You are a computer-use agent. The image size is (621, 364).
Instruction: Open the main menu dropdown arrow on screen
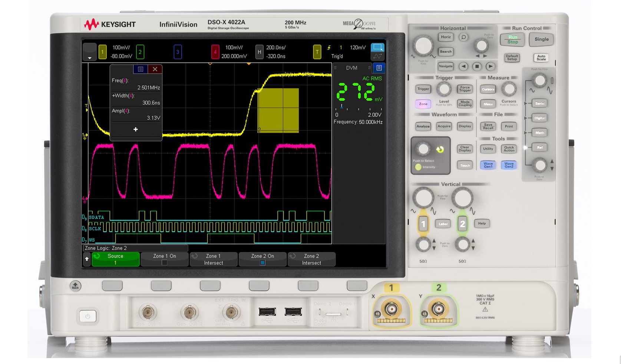point(89,52)
